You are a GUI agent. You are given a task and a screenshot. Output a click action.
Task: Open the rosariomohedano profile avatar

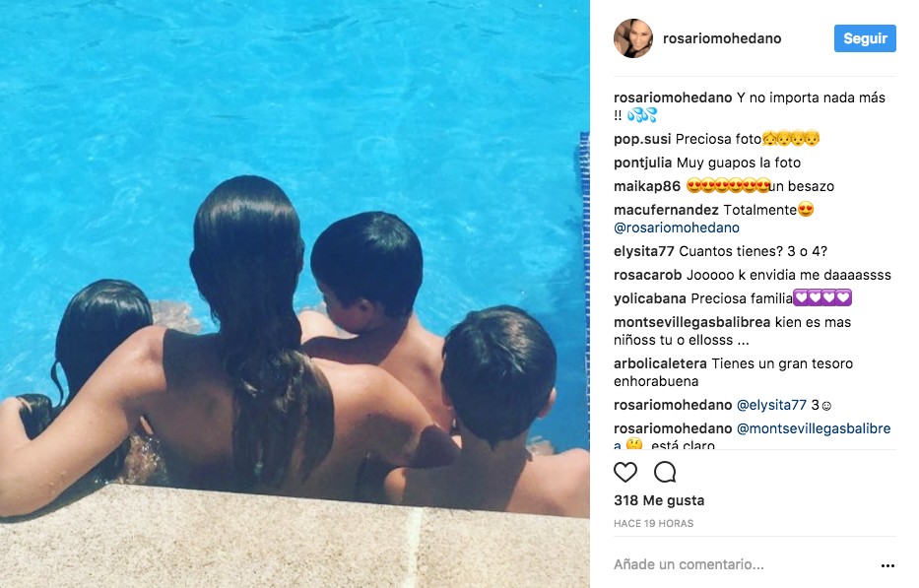[x=633, y=38]
